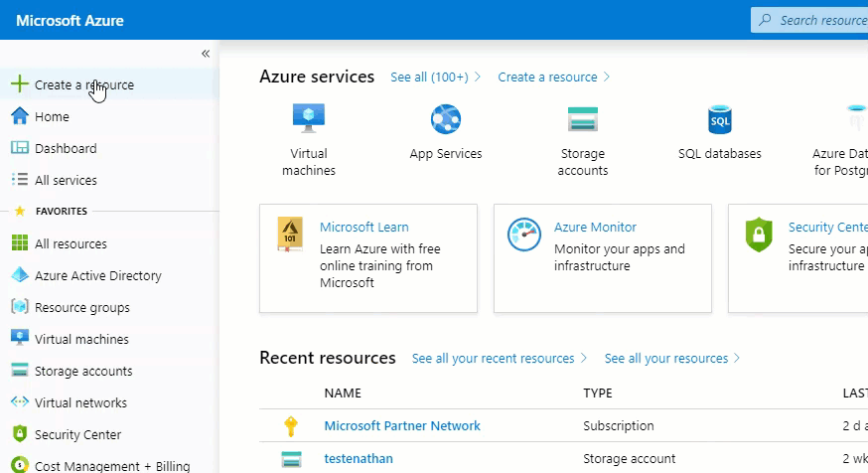Screen dimensions: 868x473
Task: Click the Microsoft Azure logo text
Action: [x=70, y=21]
